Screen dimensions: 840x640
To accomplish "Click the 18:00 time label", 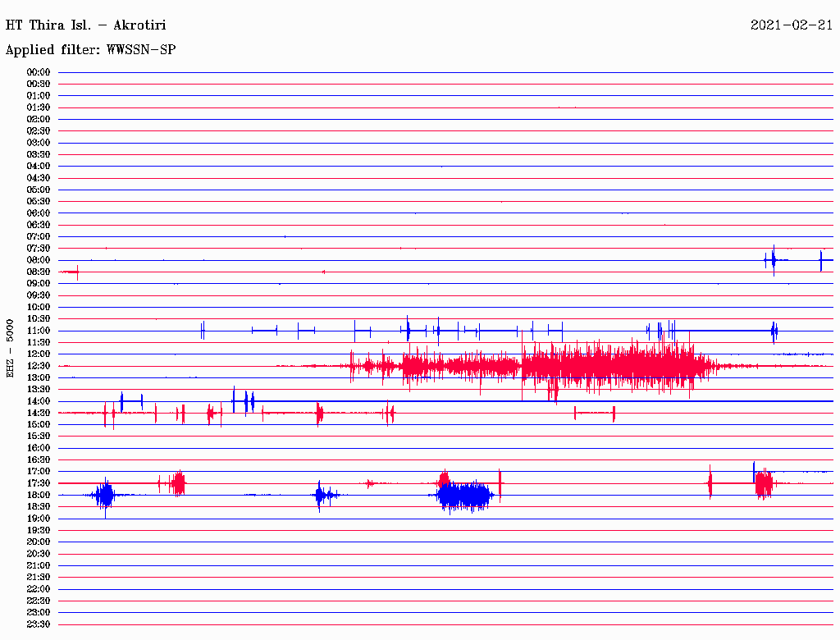I will 39,496.
